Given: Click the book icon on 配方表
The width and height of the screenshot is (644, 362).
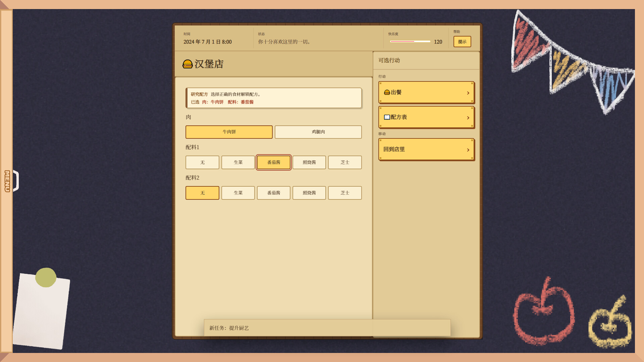Looking at the screenshot, I should pyautogui.click(x=387, y=117).
